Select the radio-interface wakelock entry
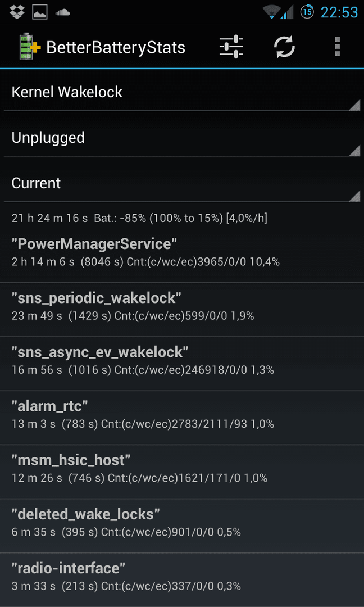The image size is (364, 607). pos(182,580)
